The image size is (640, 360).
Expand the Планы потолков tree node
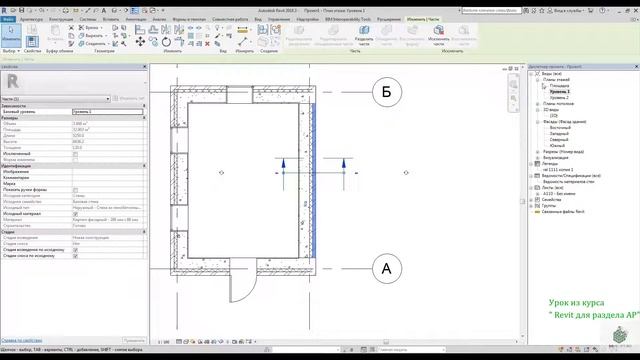coord(538,104)
